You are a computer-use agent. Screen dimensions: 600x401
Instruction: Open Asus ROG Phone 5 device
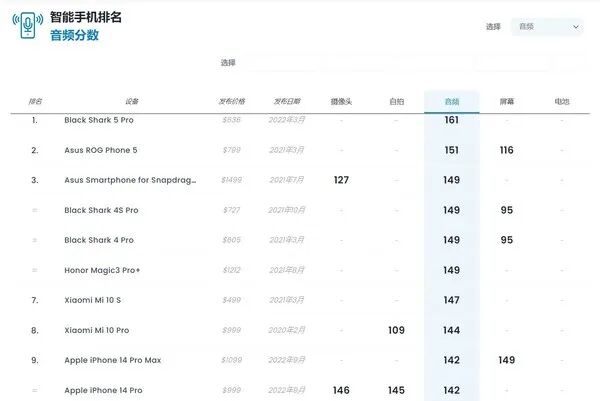(101, 150)
